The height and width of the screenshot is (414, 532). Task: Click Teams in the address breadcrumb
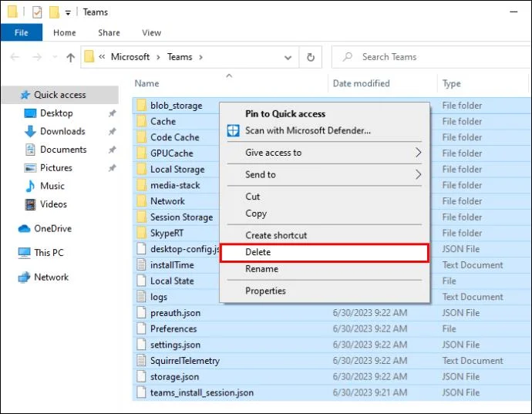point(180,57)
